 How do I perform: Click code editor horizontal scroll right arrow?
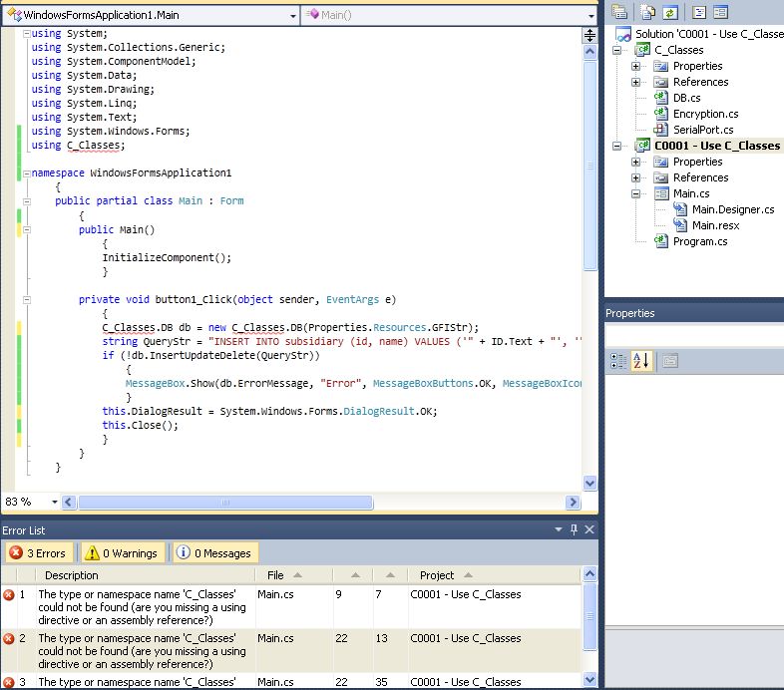click(x=573, y=502)
